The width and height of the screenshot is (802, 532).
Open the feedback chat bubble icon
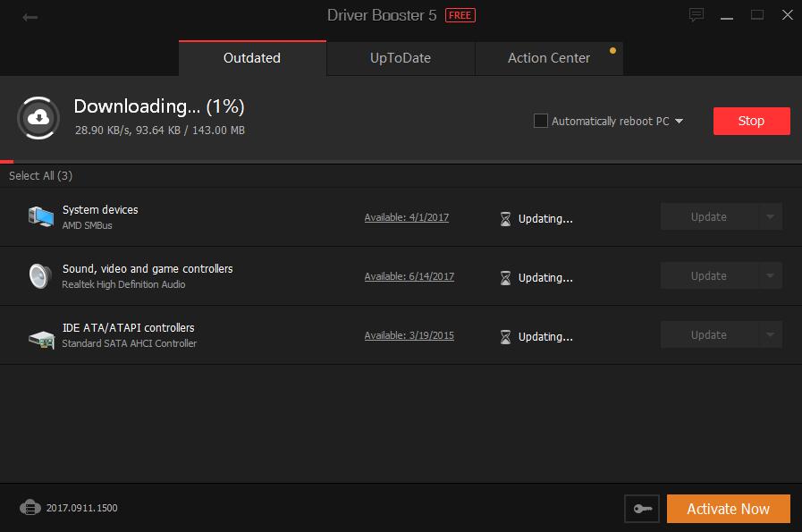(696, 15)
